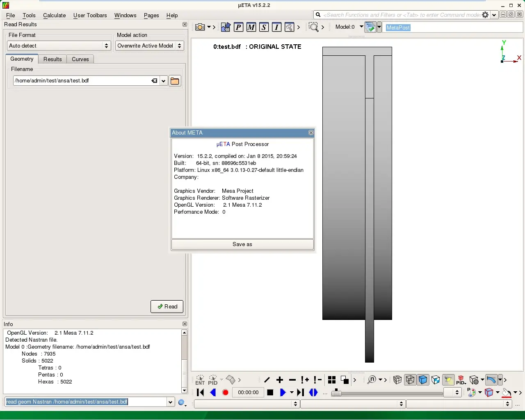This screenshot has height=420, width=525.
Task: Click the !- icon
Action: coord(317,380)
